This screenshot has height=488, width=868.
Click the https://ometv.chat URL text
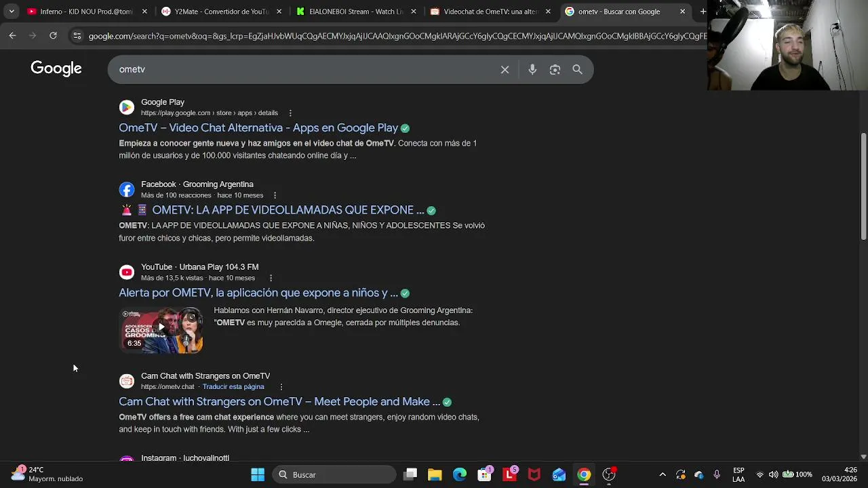click(167, 386)
